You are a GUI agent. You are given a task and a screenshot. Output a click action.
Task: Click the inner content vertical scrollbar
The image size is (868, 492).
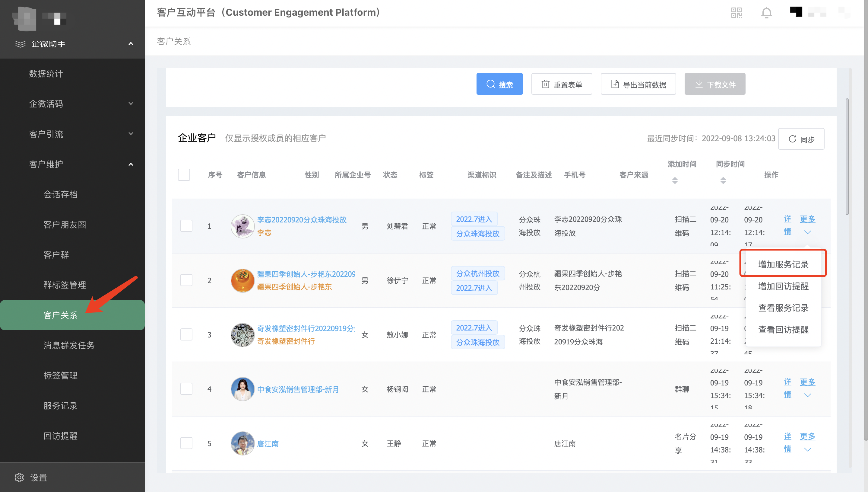tap(847, 157)
